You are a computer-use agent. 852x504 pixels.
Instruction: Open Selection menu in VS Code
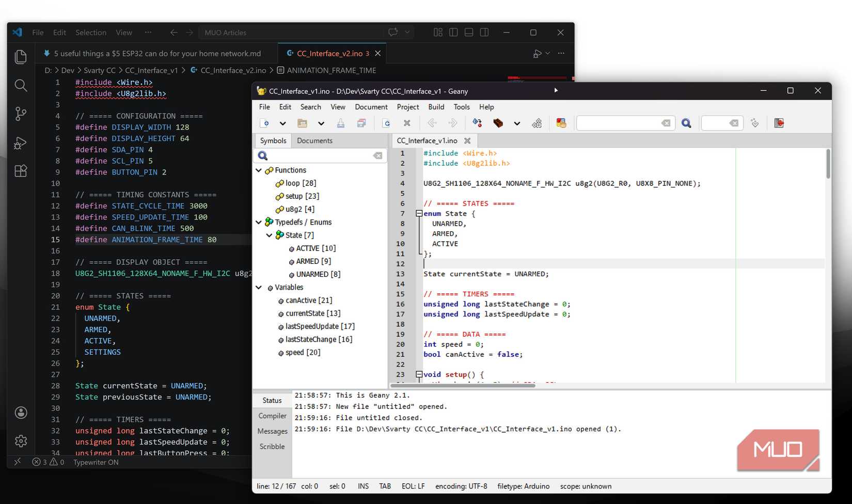91,32
